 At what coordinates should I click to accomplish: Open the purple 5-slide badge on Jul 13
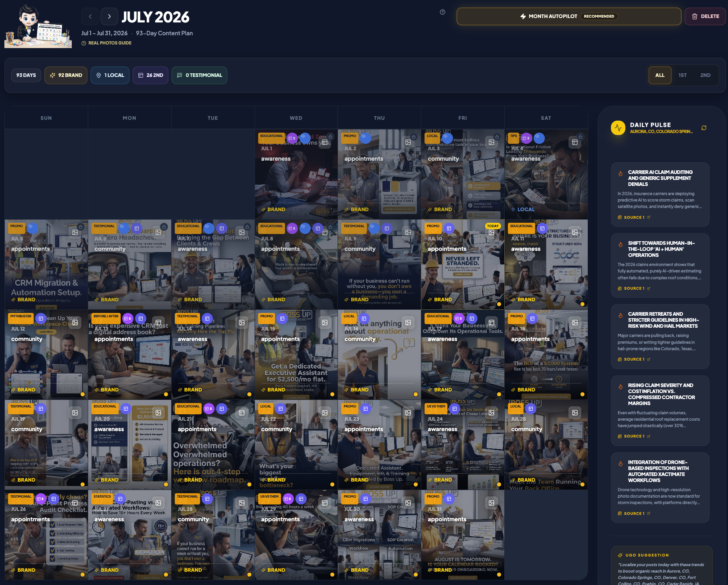(x=128, y=319)
